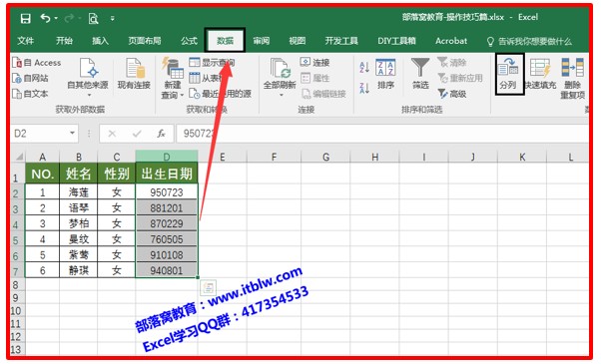Click the Save icon in quick access toolbar
The width and height of the screenshot is (601, 364).
click(x=25, y=18)
